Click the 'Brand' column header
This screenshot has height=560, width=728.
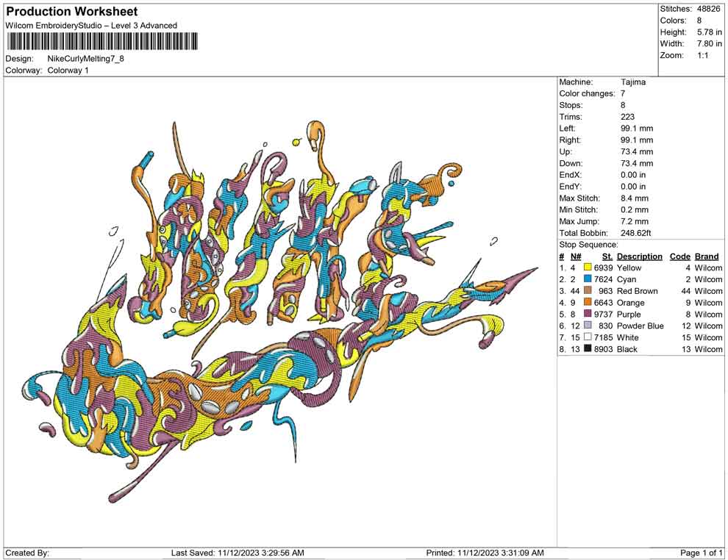(707, 256)
